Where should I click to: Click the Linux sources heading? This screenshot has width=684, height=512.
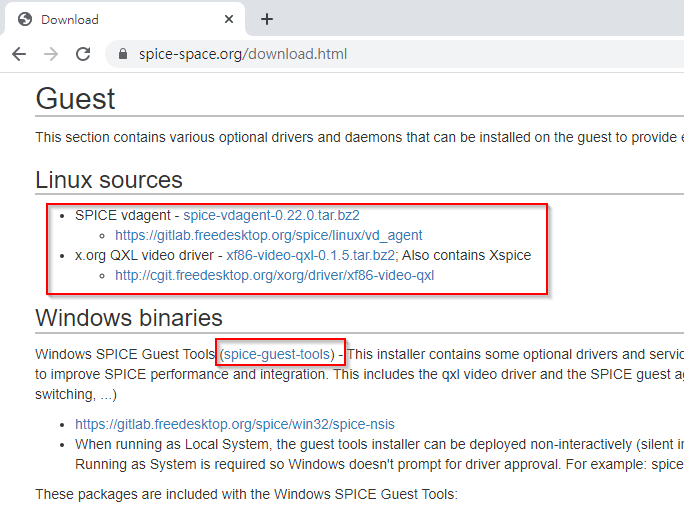109,180
